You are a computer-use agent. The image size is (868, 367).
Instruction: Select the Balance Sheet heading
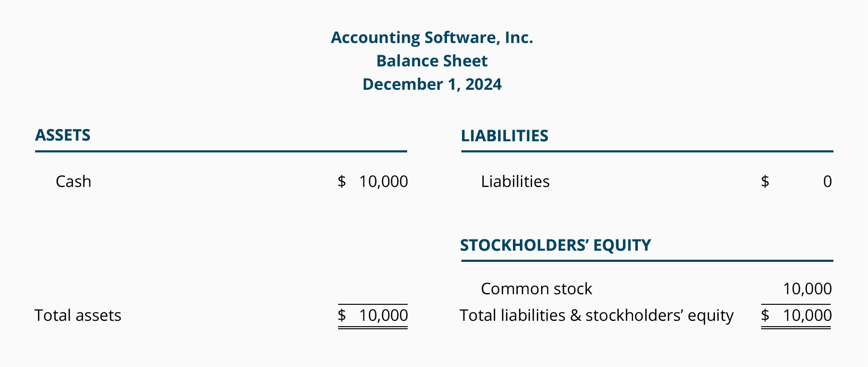click(x=432, y=61)
